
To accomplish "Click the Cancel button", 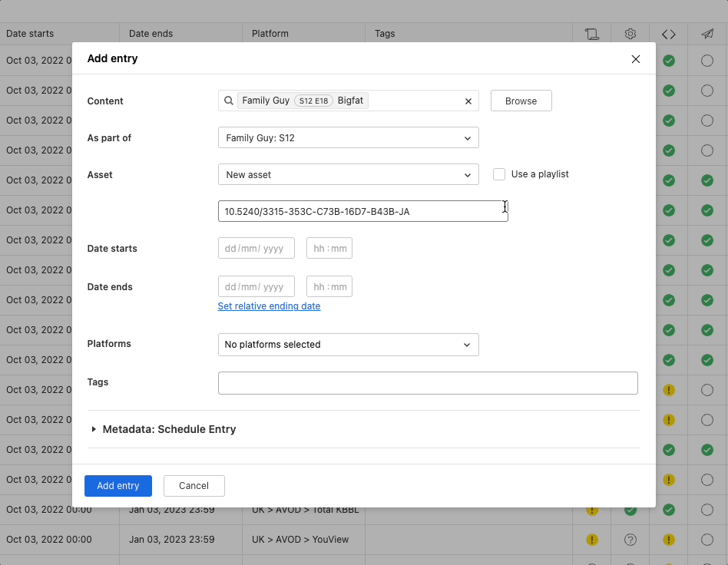I will click(x=194, y=486).
